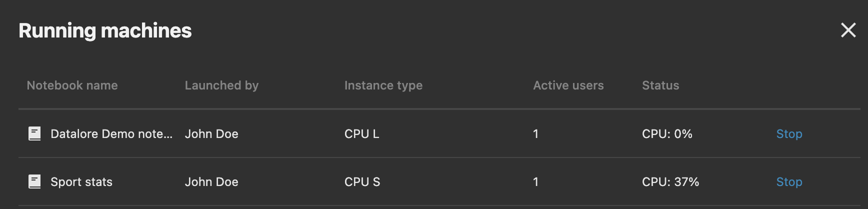Click active users count for Sport stats

[x=535, y=181]
